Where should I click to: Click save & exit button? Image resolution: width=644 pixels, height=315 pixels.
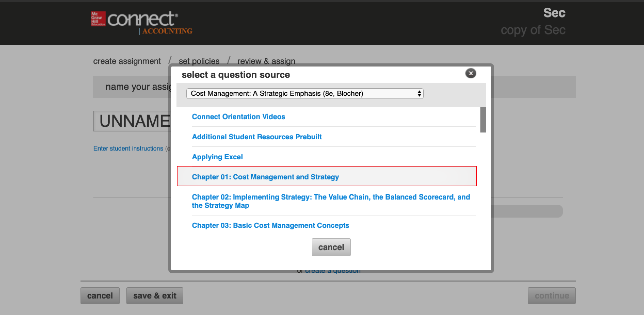pos(155,296)
